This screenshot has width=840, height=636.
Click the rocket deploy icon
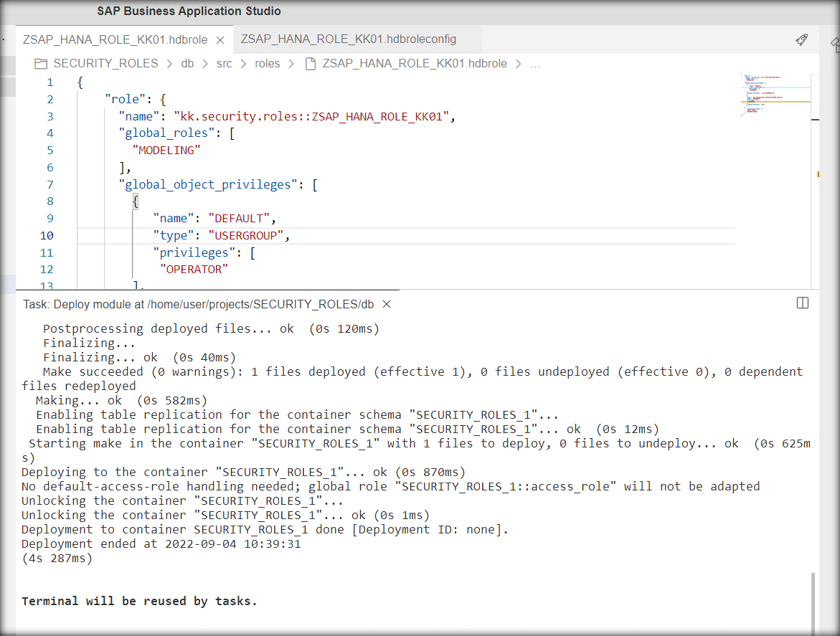(802, 40)
